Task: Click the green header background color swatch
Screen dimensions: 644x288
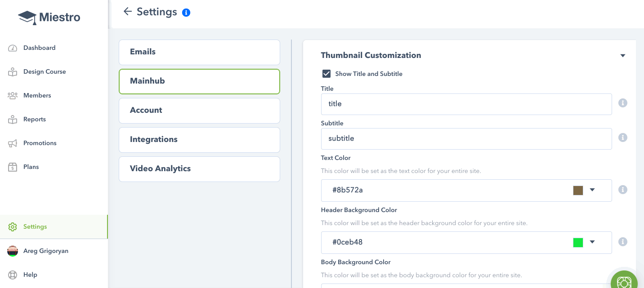Action: pyautogui.click(x=578, y=243)
